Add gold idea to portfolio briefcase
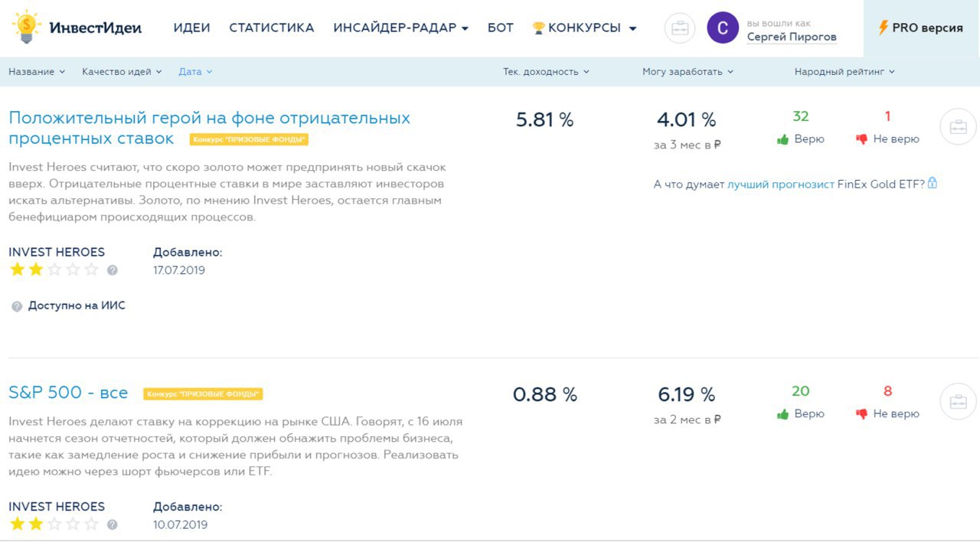Image resolution: width=980 pixels, height=542 pixels. 958,127
